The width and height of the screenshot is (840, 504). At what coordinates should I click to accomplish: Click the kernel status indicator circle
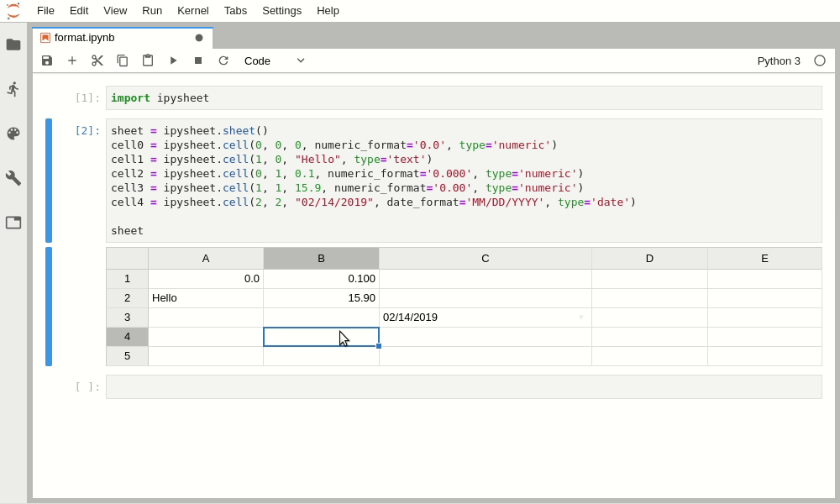pyautogui.click(x=820, y=60)
